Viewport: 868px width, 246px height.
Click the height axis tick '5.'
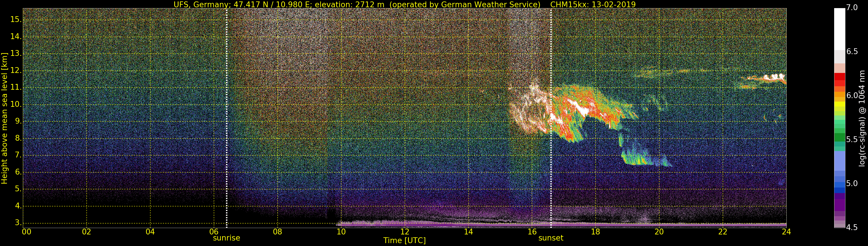click(x=18, y=189)
